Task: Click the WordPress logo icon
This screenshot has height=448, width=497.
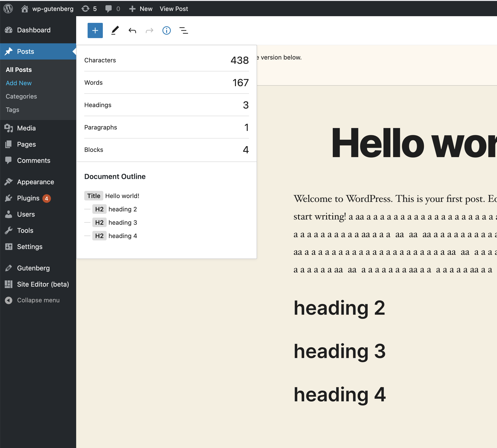Action: (8, 9)
